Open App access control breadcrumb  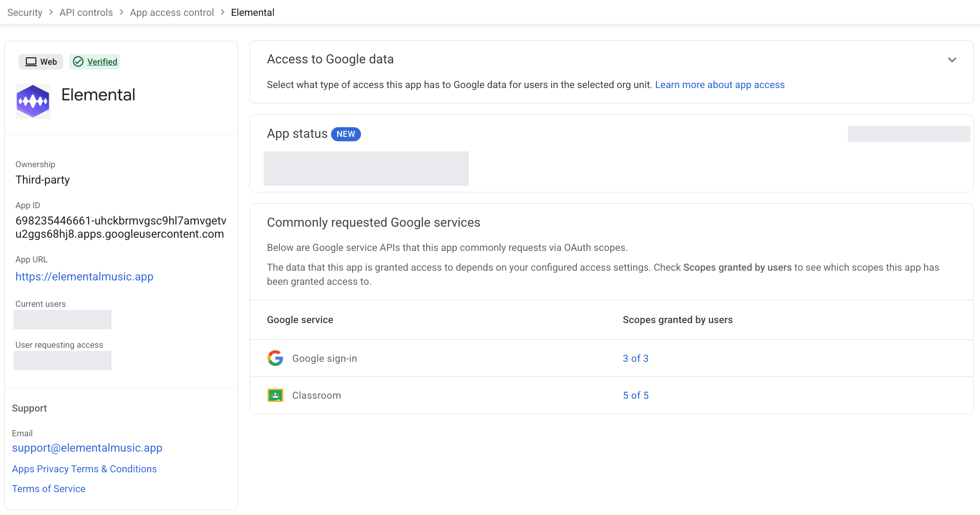pos(172,12)
